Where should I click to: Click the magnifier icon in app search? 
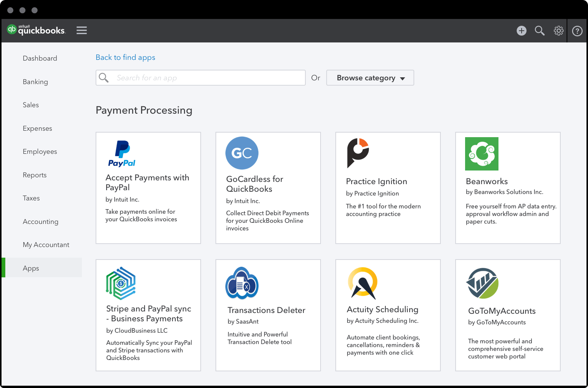pos(104,78)
